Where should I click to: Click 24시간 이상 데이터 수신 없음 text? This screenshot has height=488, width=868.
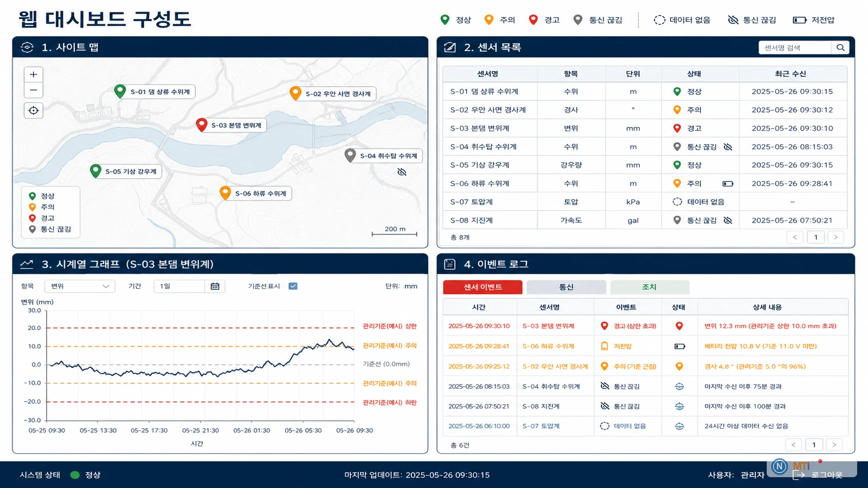746,426
